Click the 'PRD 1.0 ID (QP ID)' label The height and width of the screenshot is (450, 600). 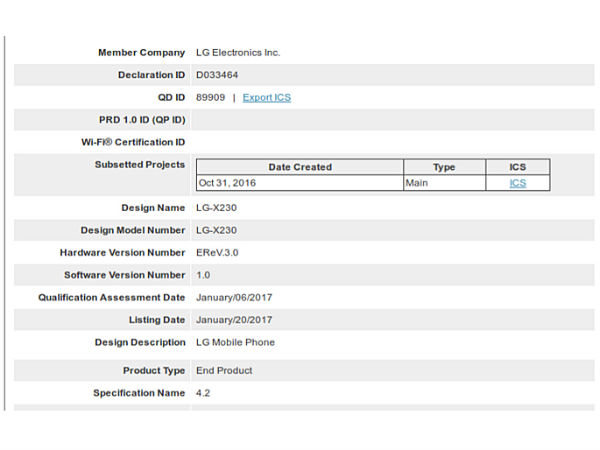[x=142, y=120]
